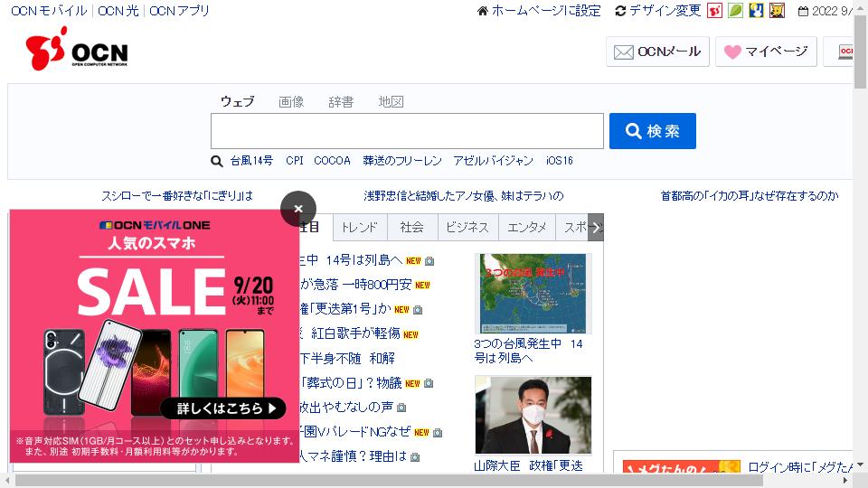Select the 辞書 search tab
Viewport: 868px width, 488px height.
pyautogui.click(x=341, y=102)
